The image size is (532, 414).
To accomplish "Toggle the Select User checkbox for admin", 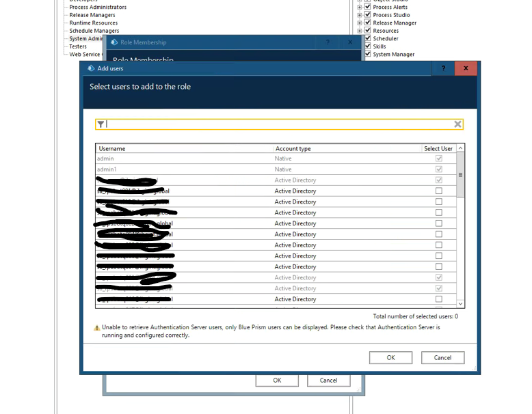I will [x=439, y=158].
